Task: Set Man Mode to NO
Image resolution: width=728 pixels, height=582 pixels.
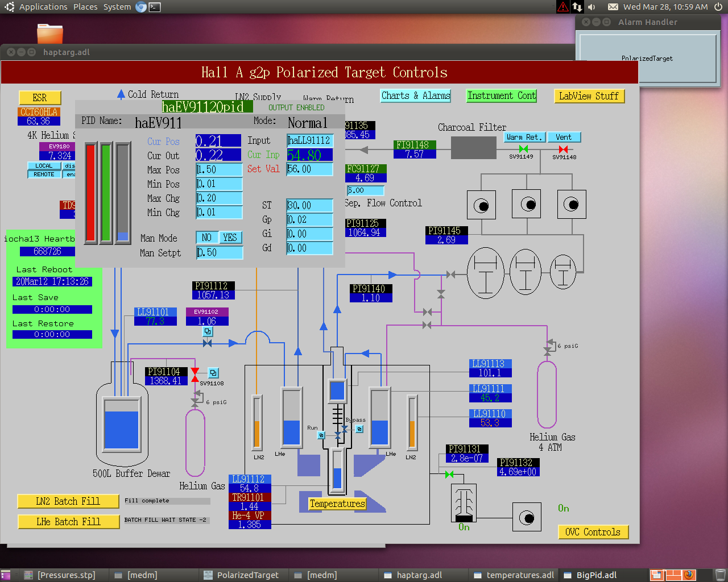Action: coord(207,238)
